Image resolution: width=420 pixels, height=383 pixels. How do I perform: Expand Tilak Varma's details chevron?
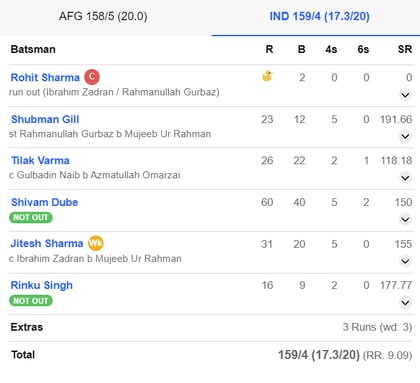(x=405, y=178)
